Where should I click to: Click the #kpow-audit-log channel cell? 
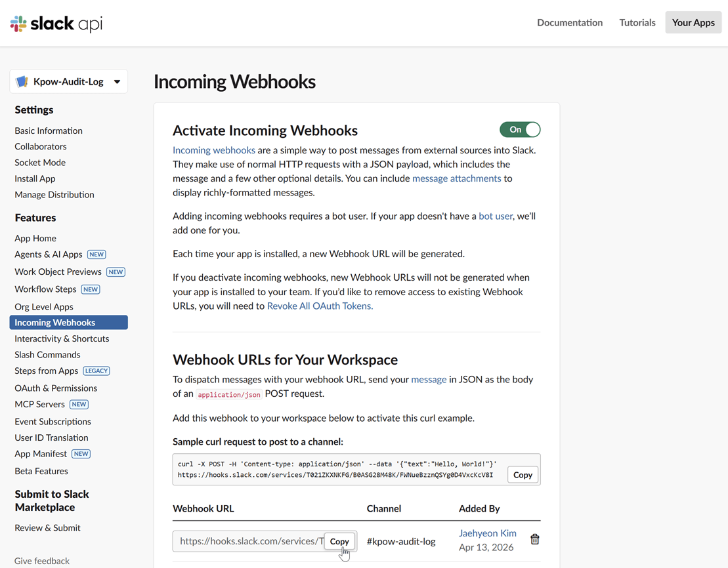click(401, 542)
